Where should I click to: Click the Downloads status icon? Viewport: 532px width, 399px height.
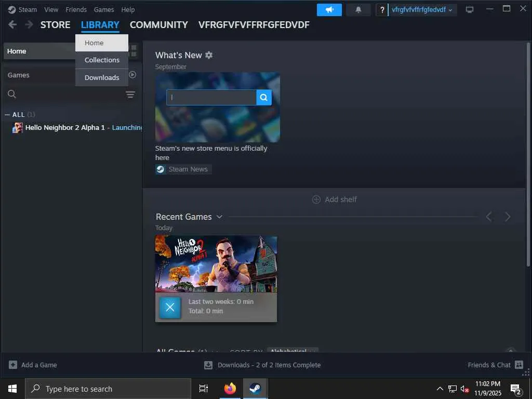coord(208,365)
